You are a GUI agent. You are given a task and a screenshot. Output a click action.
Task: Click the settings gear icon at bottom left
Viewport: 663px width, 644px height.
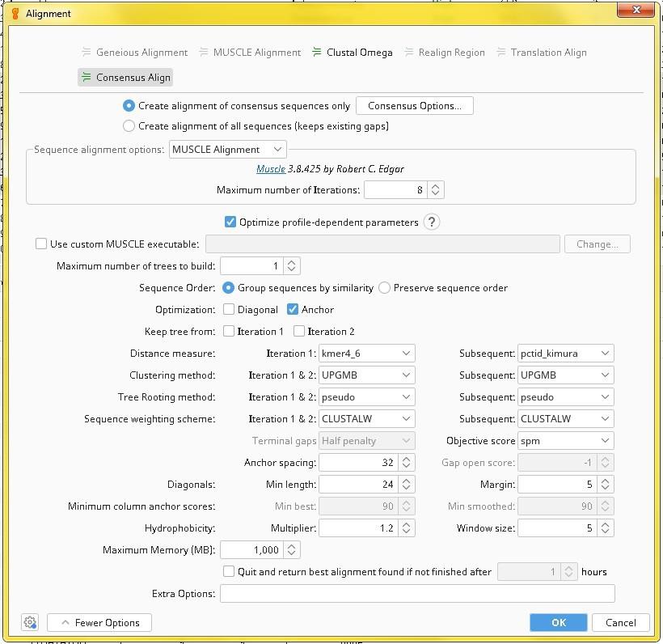30,622
